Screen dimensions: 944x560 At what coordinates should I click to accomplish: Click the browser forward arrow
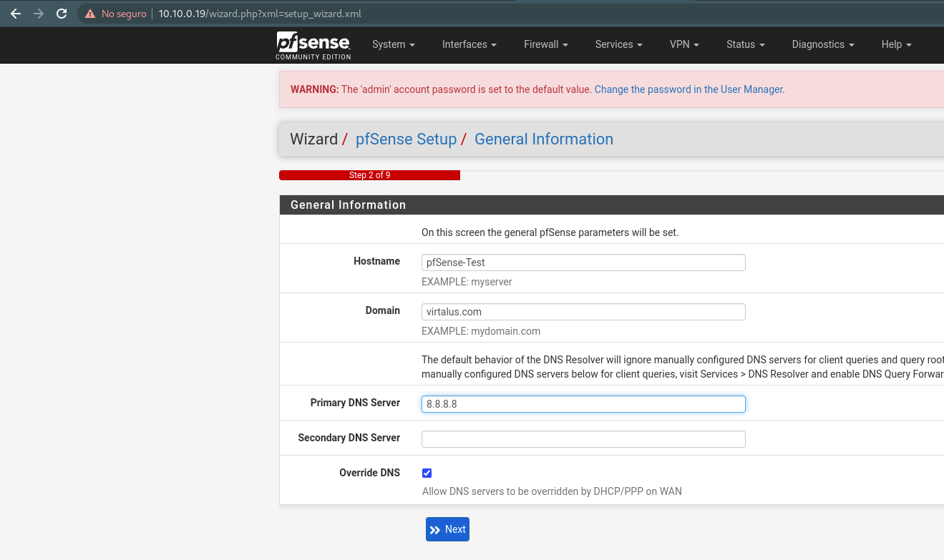[39, 14]
